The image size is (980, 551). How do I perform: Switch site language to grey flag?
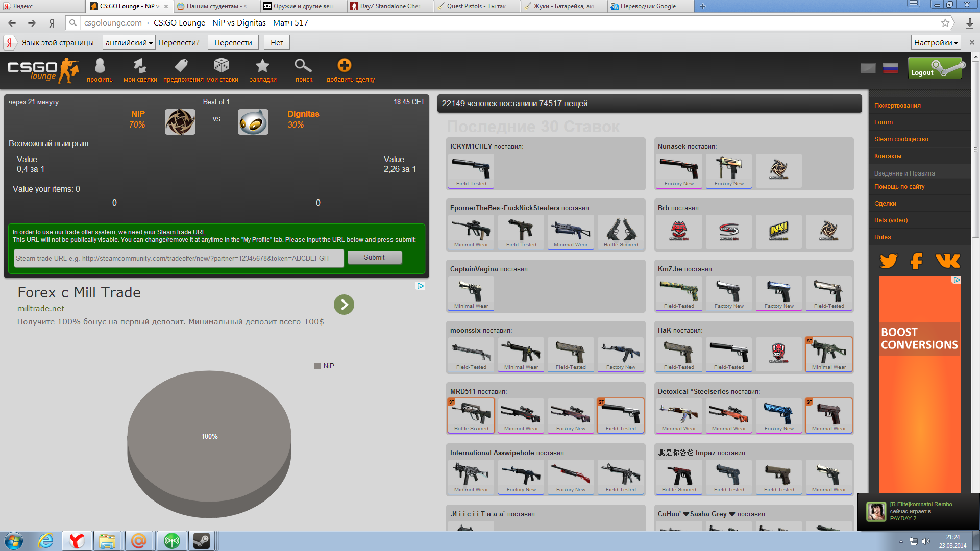[868, 68]
